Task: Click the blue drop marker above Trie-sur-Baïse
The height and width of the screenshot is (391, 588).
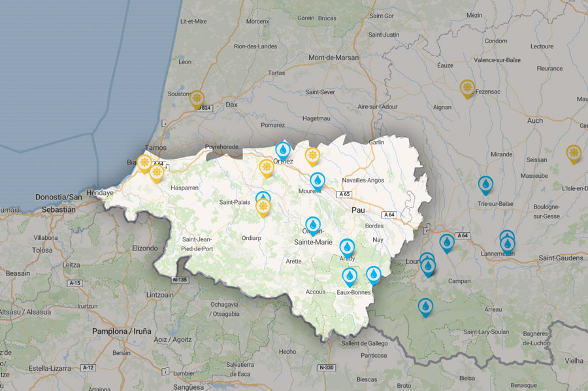Action: (x=485, y=184)
